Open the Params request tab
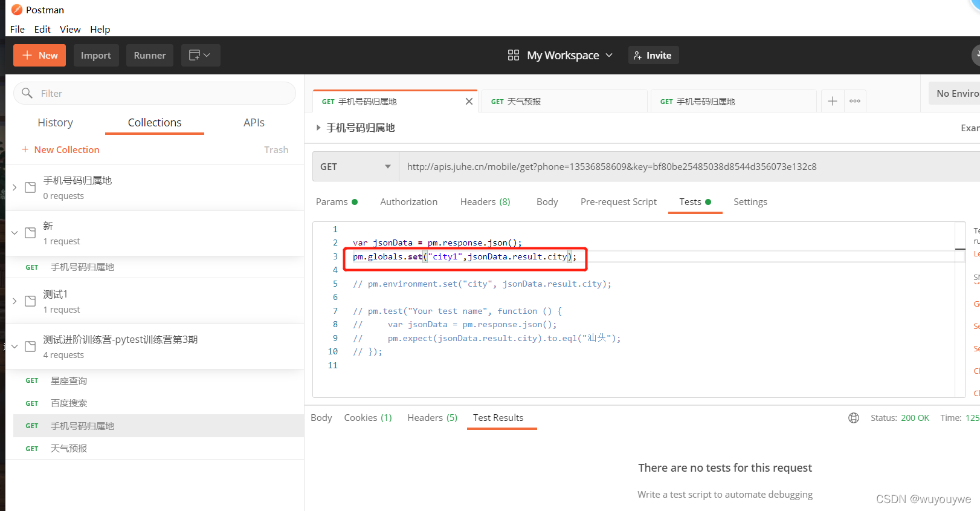Screen dimensions: 980x511 (337, 202)
